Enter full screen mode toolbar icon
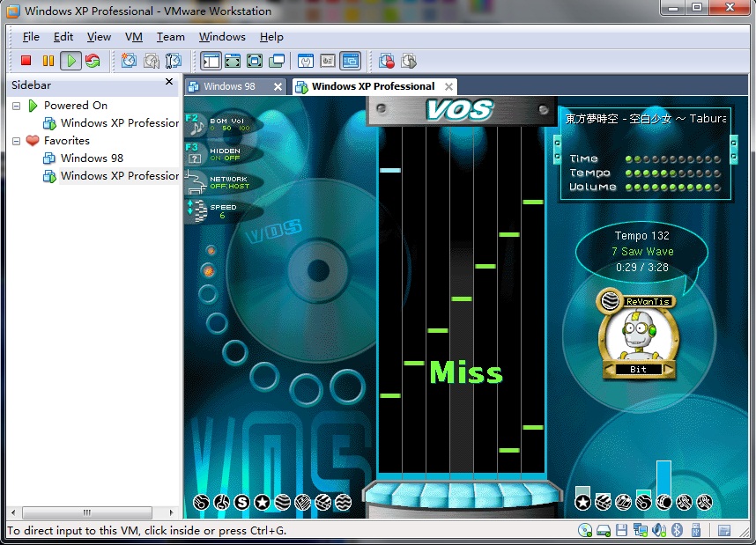The image size is (756, 545). coord(255,61)
